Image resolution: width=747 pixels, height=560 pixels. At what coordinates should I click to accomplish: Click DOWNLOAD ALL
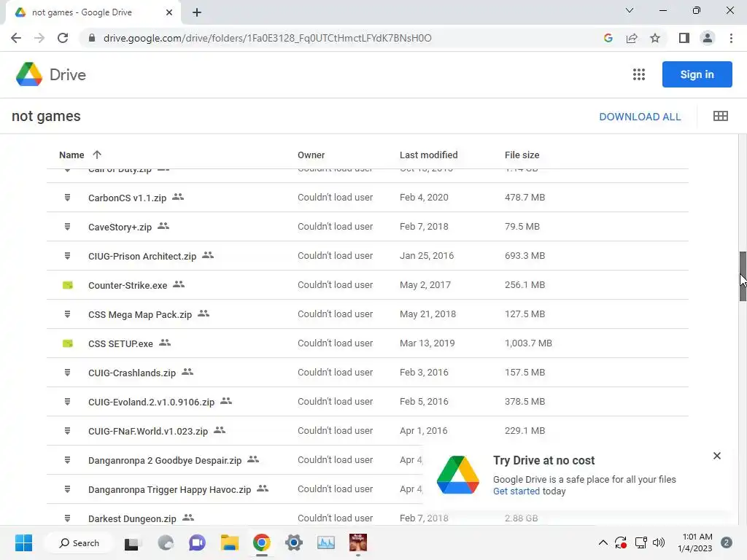pyautogui.click(x=640, y=117)
